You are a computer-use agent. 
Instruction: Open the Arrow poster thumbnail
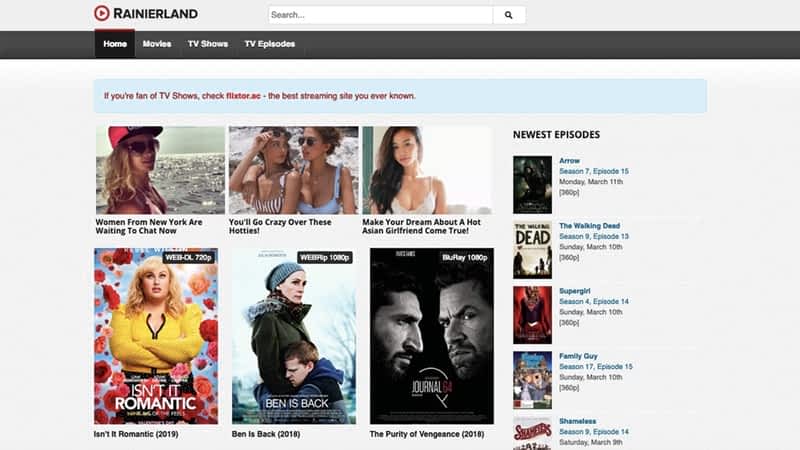coord(532,185)
